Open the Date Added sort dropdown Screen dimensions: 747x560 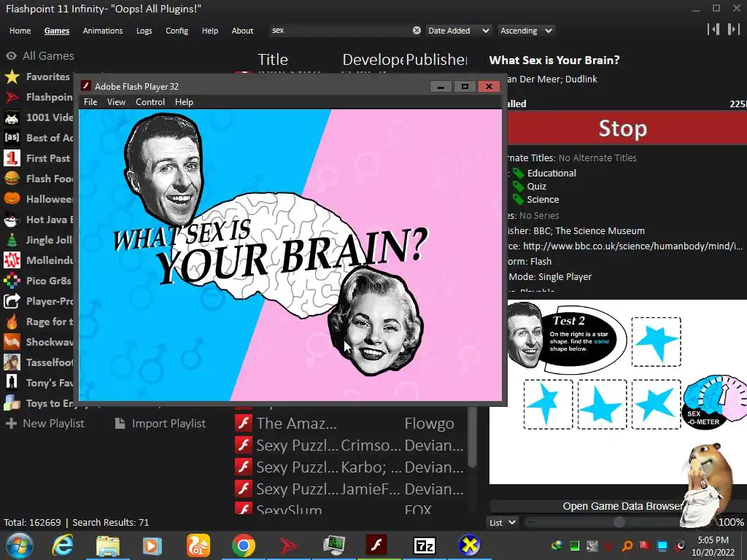458,31
